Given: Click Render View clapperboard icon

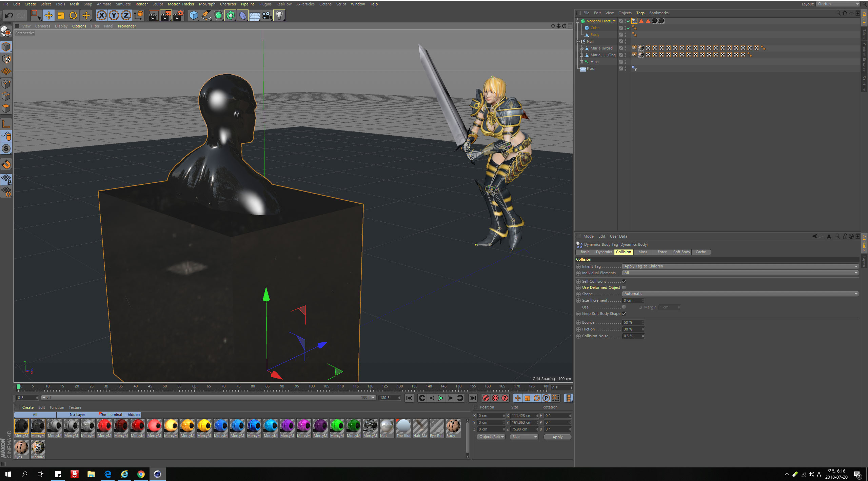Looking at the screenshot, I should pyautogui.click(x=153, y=15).
